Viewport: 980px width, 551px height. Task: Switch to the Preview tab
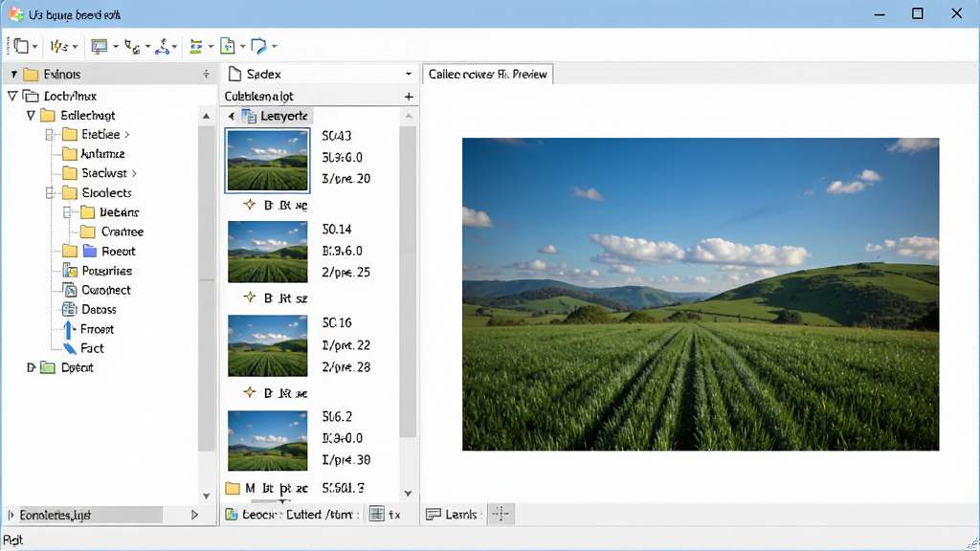click(x=487, y=74)
